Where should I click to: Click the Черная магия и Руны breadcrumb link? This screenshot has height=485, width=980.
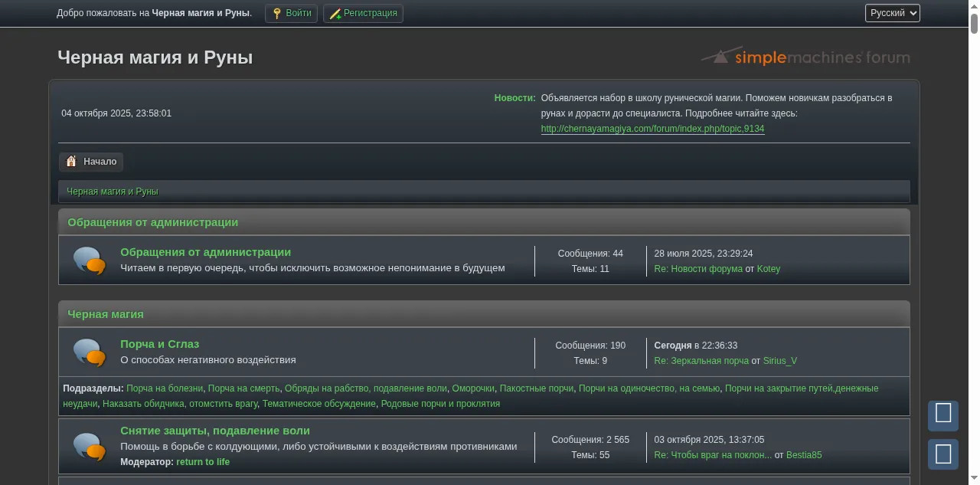click(113, 192)
